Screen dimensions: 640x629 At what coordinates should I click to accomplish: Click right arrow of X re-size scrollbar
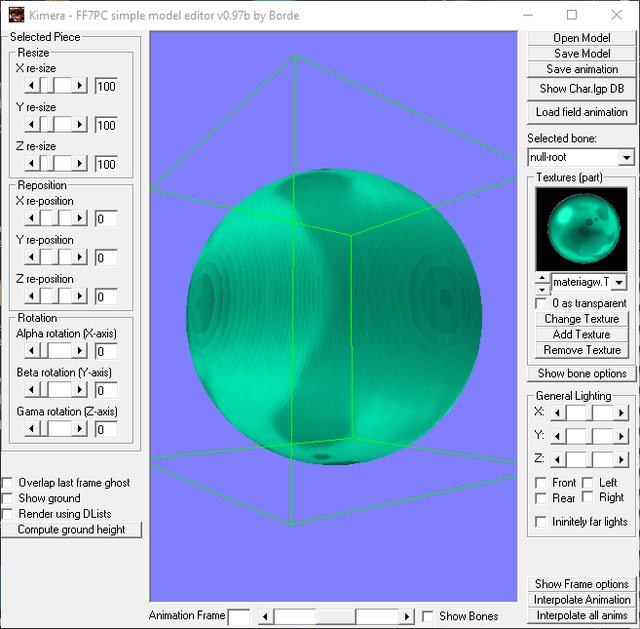click(x=80, y=86)
